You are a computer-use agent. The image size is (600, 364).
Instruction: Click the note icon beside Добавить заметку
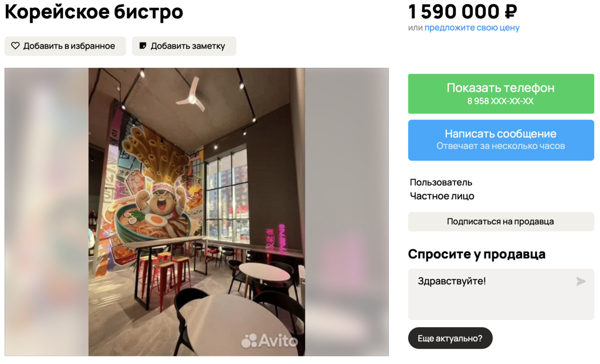point(142,46)
